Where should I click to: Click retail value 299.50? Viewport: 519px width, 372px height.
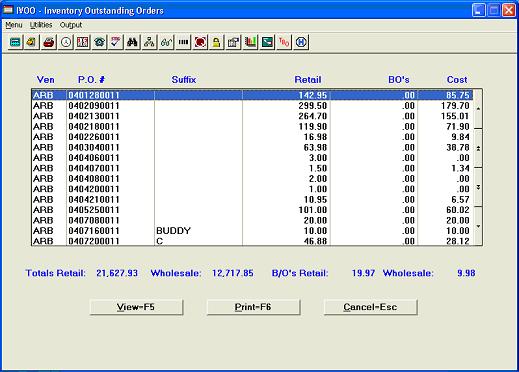pyautogui.click(x=313, y=106)
